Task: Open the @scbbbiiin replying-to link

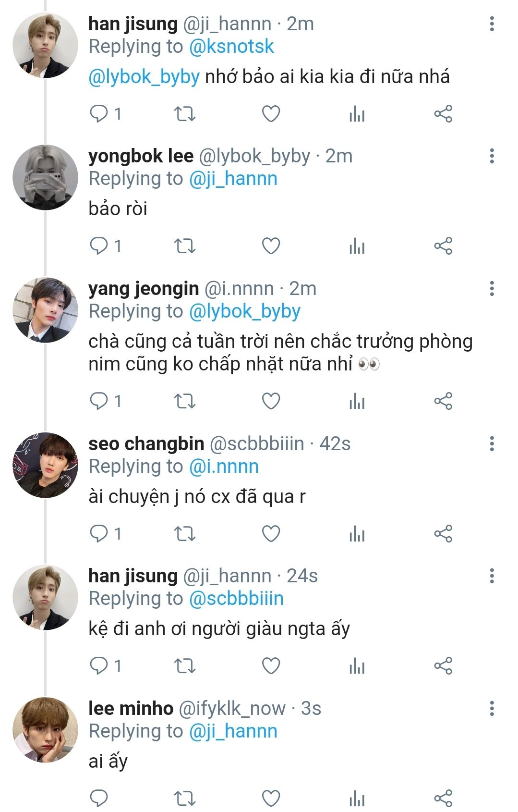Action: 236,599
